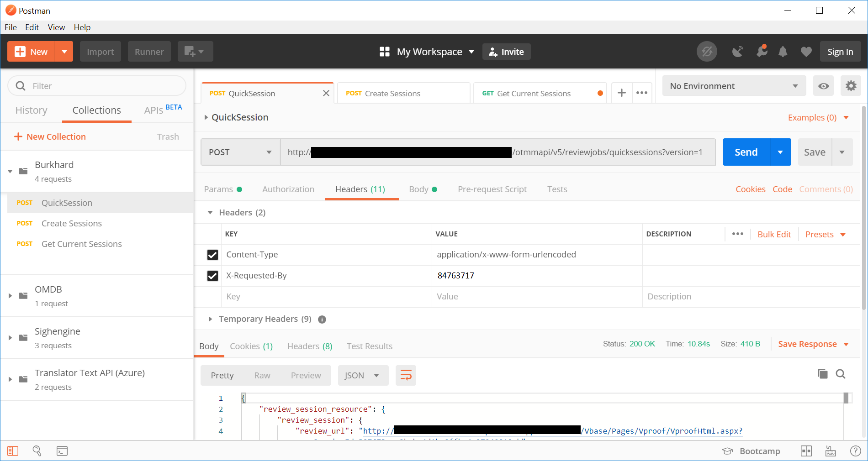Disable the X-Requested-By header
868x461 pixels.
(x=212, y=276)
